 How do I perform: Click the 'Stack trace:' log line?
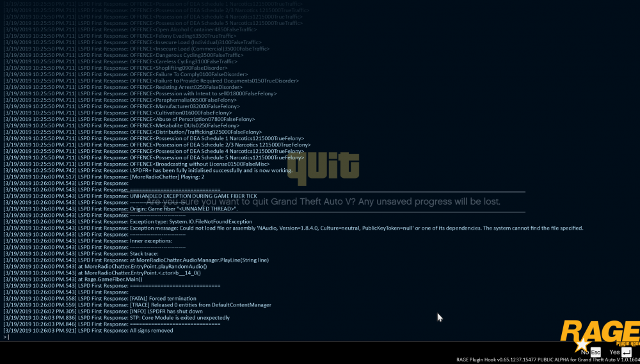[x=81, y=253]
